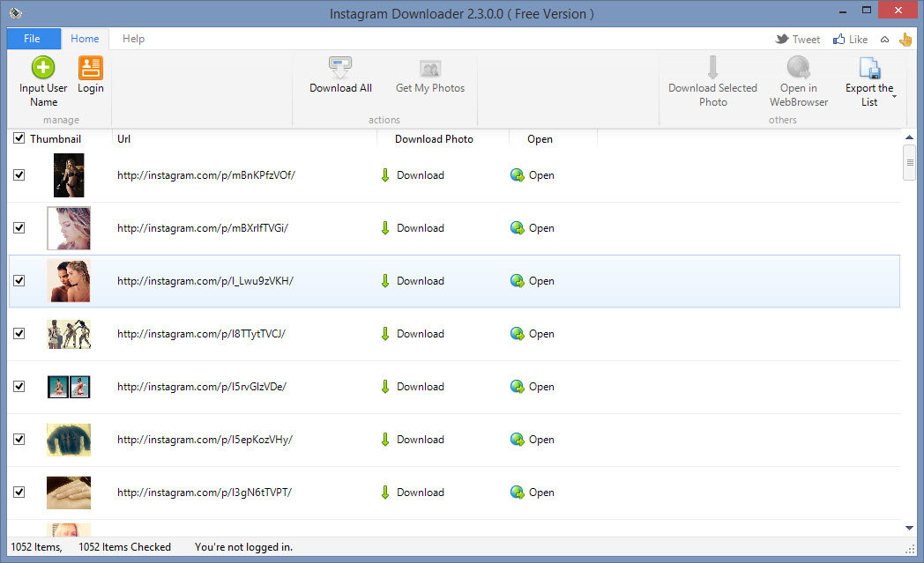Click URL http://instagram.com/p/mBXrlfTVGi/

click(203, 228)
